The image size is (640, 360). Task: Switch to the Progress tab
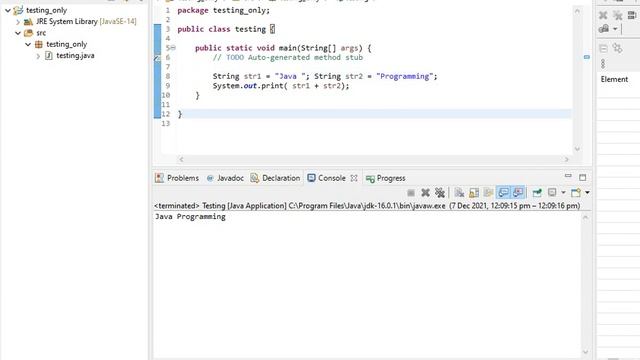pos(386,178)
